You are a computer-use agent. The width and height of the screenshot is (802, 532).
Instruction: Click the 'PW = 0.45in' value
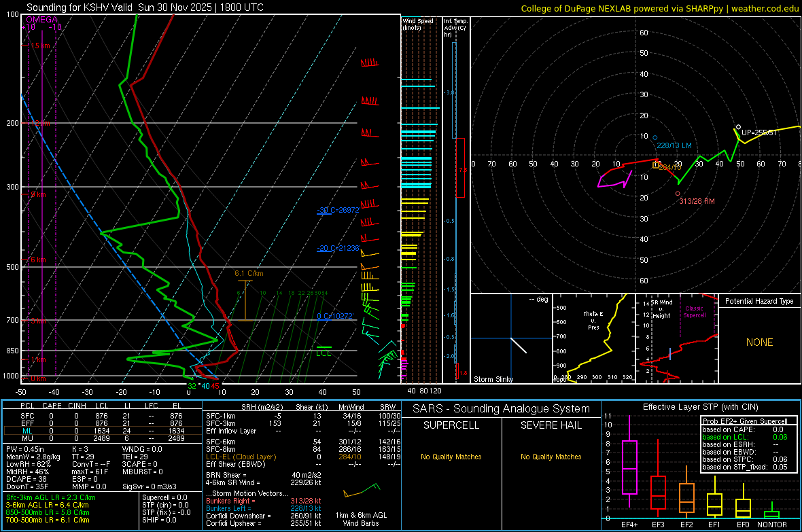25,449
